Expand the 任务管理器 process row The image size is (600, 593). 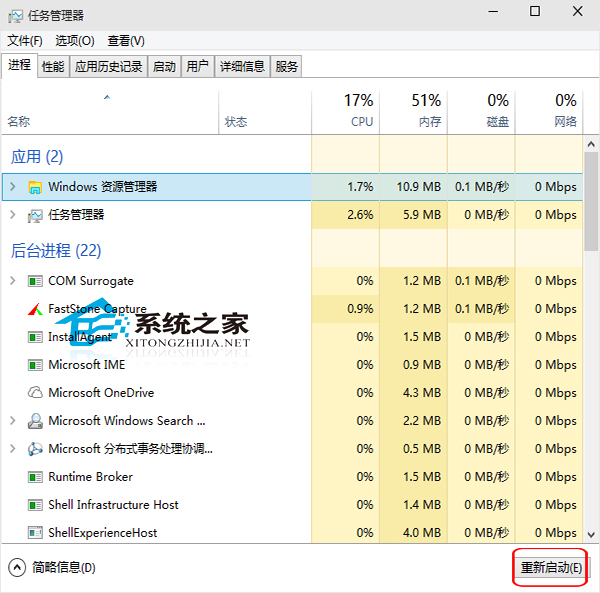pyautogui.click(x=13, y=215)
